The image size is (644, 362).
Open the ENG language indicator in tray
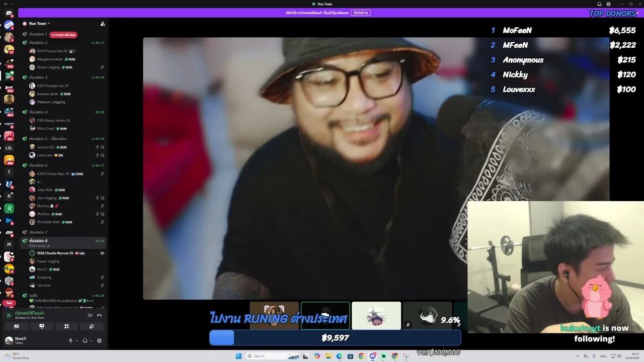603,356
